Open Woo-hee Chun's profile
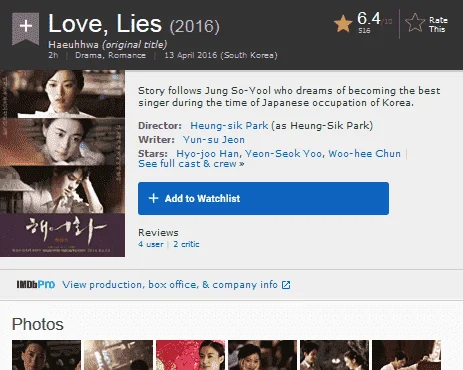This screenshot has width=463, height=370. 364,154
